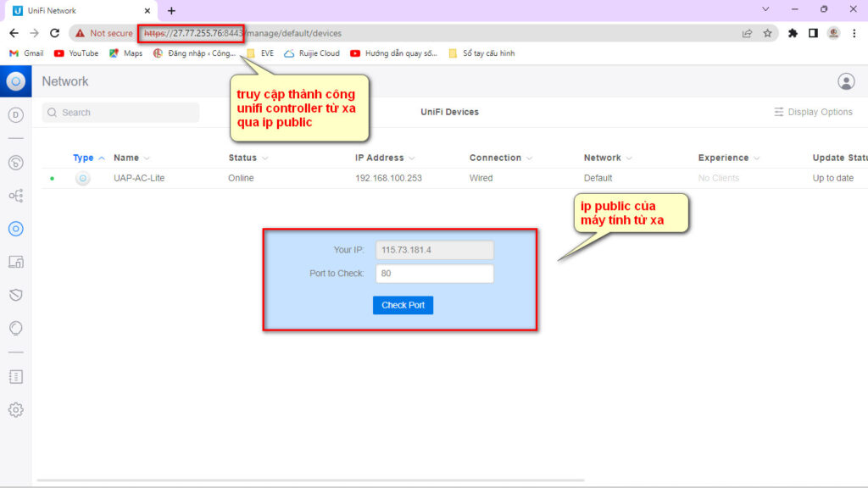Click the Port to Check field
868x488 pixels.
click(x=434, y=274)
